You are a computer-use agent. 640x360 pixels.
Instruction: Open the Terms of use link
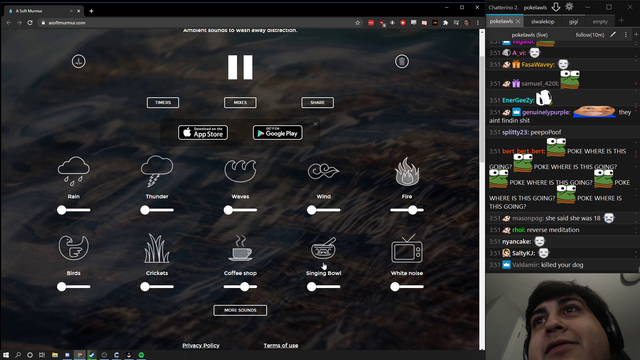(x=281, y=345)
